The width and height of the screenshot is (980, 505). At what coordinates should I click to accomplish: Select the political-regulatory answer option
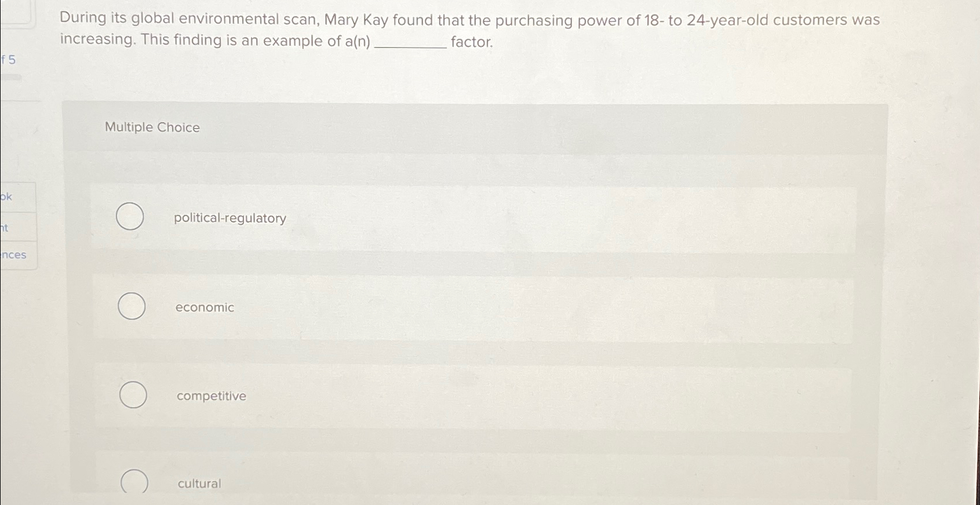(132, 217)
